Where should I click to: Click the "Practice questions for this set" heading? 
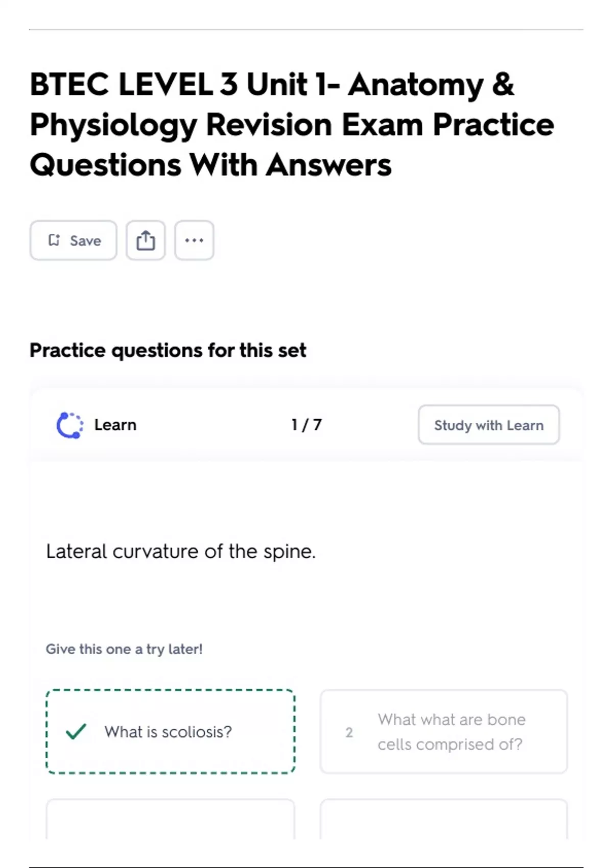168,350
